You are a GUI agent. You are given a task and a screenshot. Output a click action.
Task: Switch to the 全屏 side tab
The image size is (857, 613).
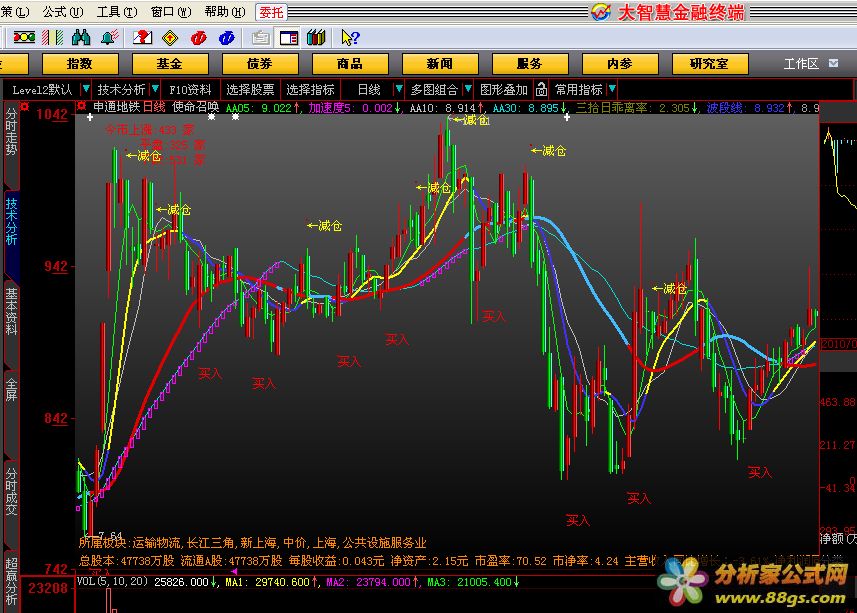pos(11,390)
